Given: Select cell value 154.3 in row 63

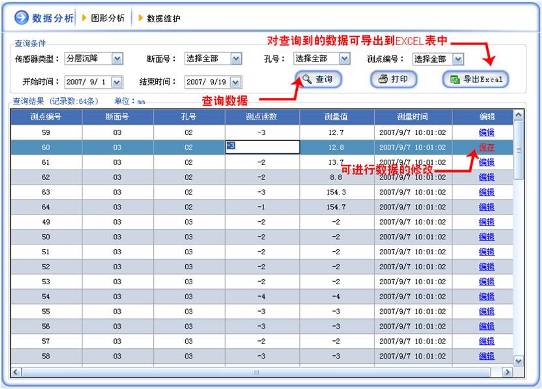Looking at the screenshot, I should click(336, 192).
